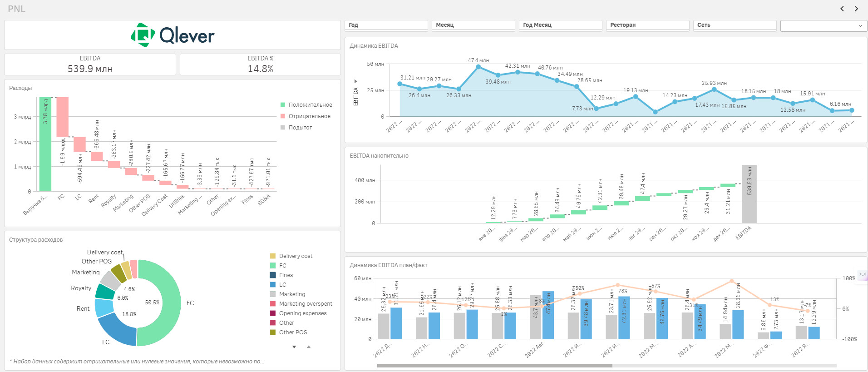Image resolution: width=868 pixels, height=372 pixels.
Task: Toggle the Fines entry in donut legend
Action: click(x=281, y=275)
